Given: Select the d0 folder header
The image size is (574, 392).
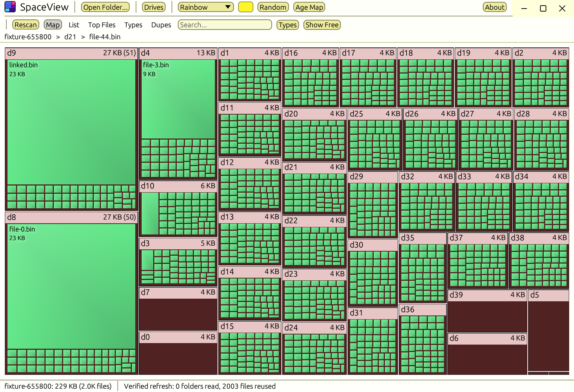Looking at the screenshot, I should click(x=178, y=337).
